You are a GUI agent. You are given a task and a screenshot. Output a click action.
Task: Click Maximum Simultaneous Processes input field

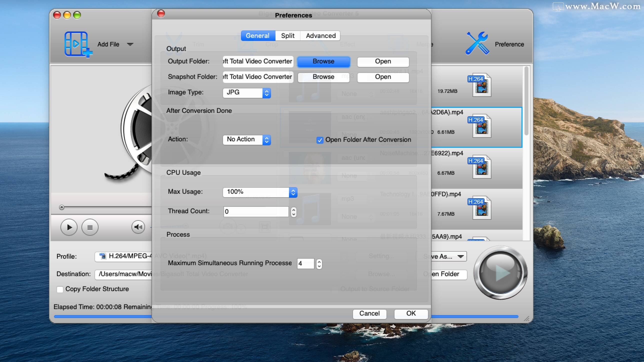[x=306, y=263]
